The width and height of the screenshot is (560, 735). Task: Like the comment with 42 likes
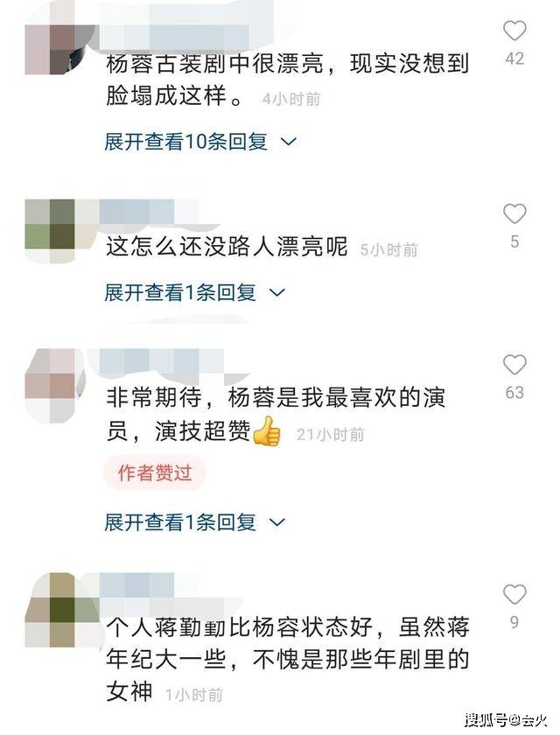(x=514, y=31)
